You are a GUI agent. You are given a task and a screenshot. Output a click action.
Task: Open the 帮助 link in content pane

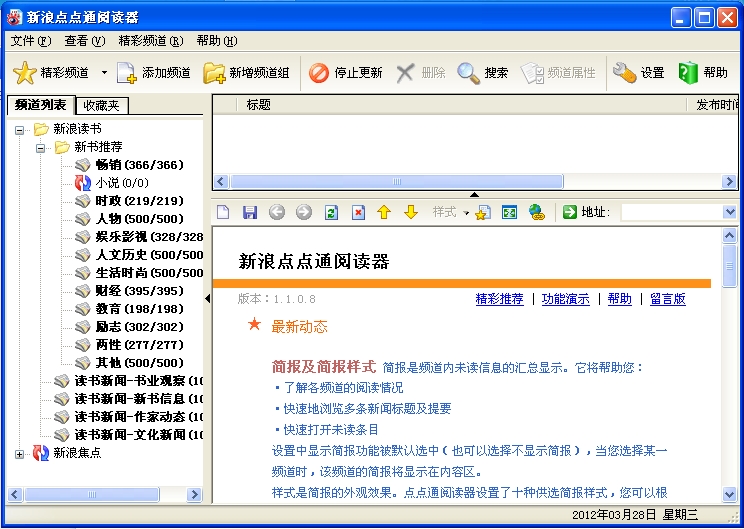pos(620,299)
